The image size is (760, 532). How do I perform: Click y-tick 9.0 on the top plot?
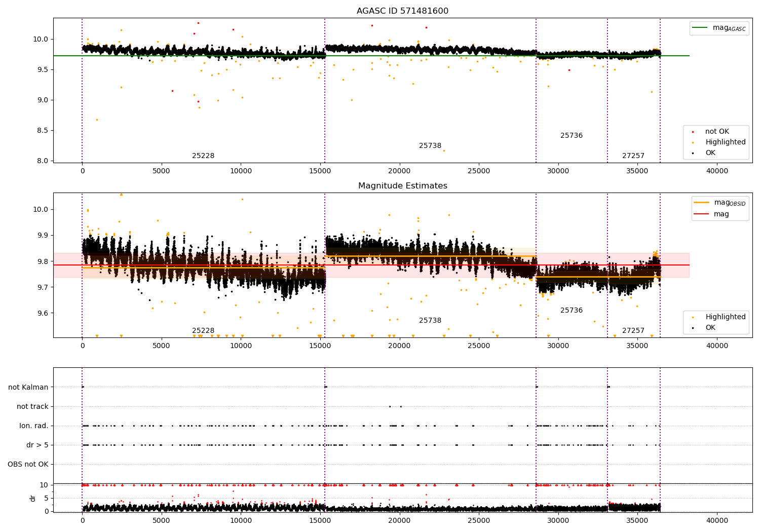point(43,100)
